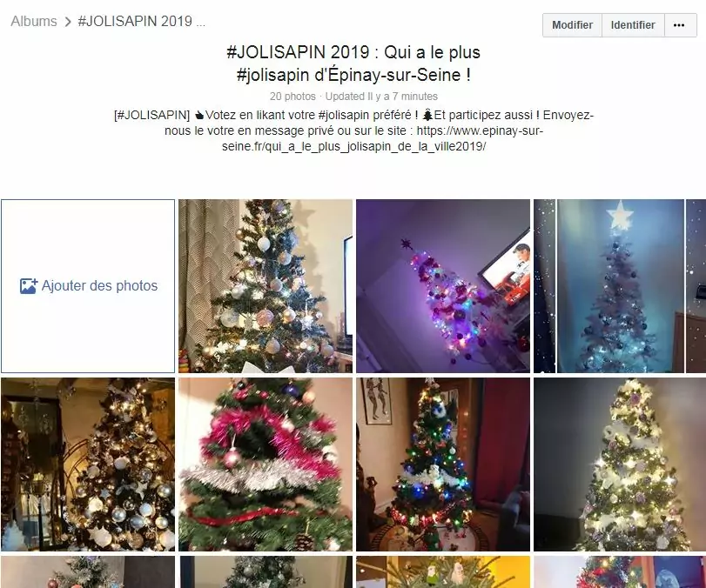Open the purple-lit tilted tree photo

443,286
